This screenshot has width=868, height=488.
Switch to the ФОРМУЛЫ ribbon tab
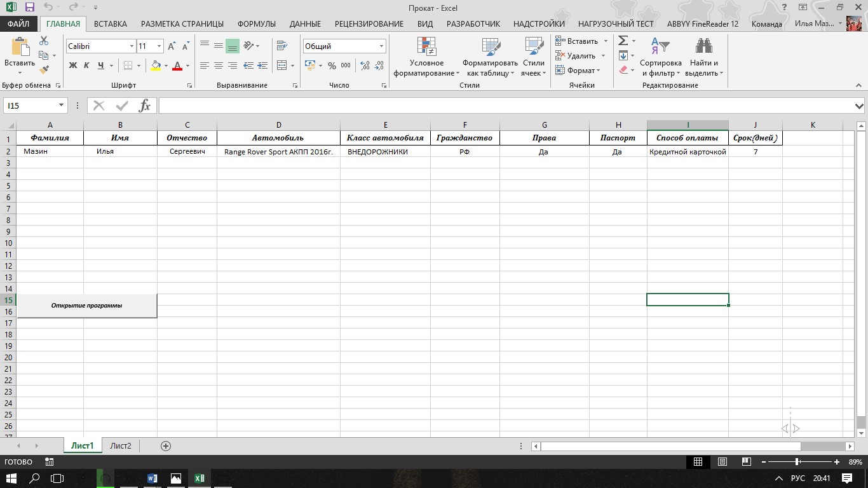click(257, 24)
